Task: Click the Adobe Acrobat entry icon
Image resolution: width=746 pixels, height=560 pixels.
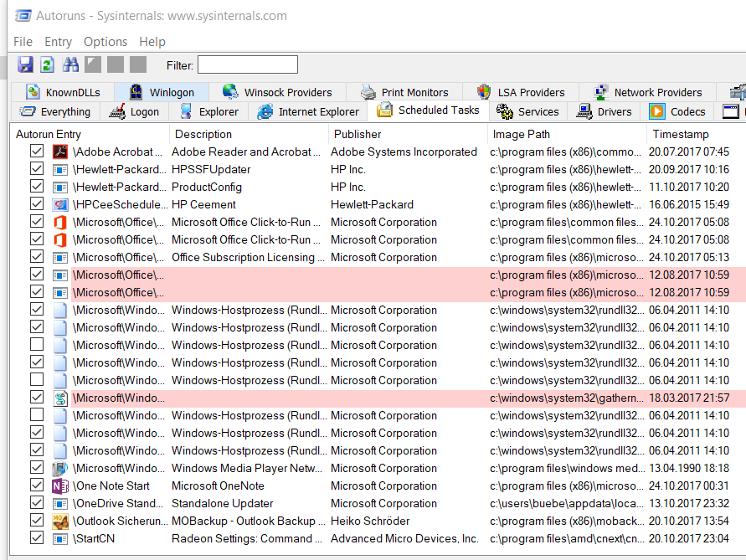Action: click(60, 152)
